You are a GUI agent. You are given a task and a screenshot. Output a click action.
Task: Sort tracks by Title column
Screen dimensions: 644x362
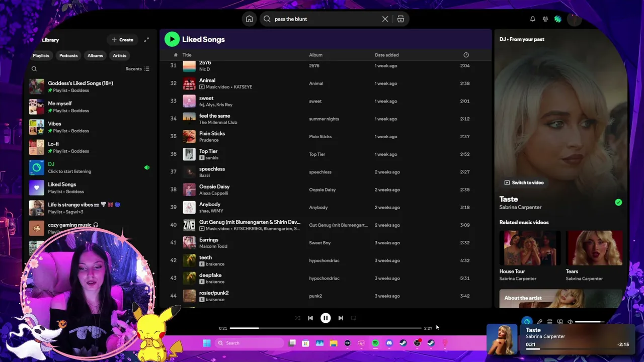pos(187,55)
